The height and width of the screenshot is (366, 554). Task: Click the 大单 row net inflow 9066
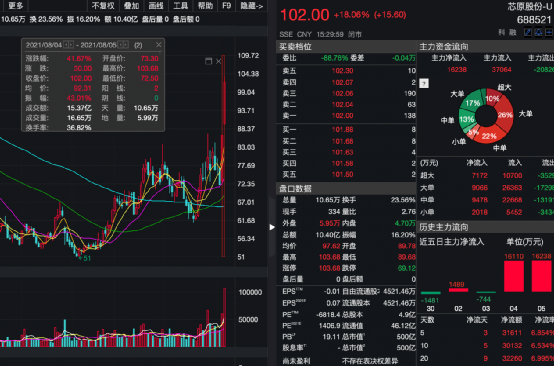tap(479, 188)
